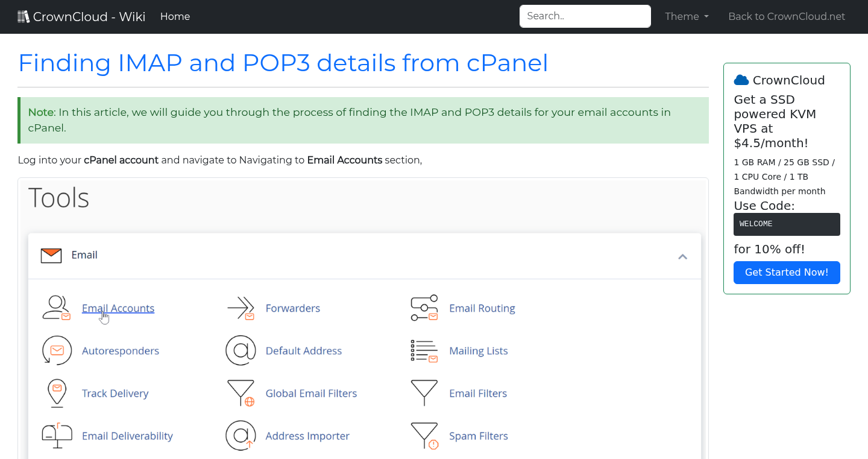Select the Email Filters funnel icon

pyautogui.click(x=424, y=393)
